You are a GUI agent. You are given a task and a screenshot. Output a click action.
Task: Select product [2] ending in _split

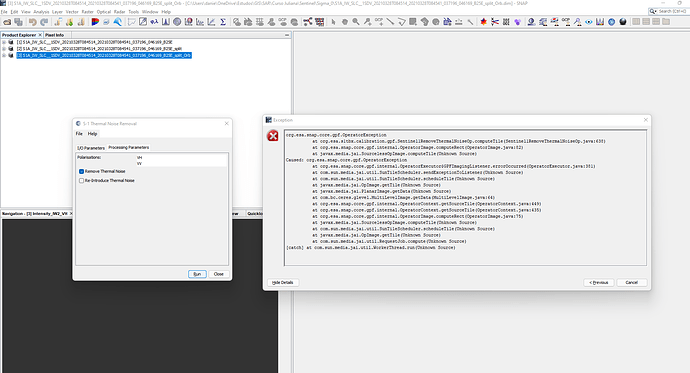pyautogui.click(x=99, y=49)
